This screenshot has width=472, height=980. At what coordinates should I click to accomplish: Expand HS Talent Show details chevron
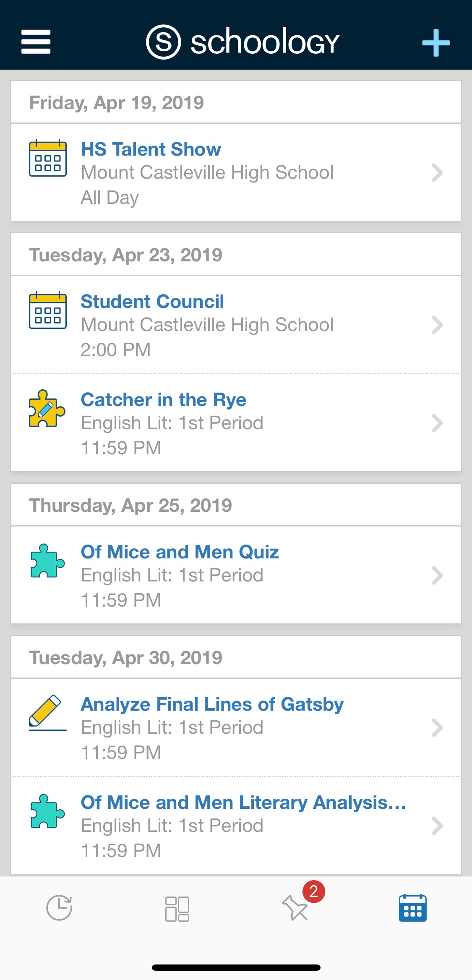437,172
